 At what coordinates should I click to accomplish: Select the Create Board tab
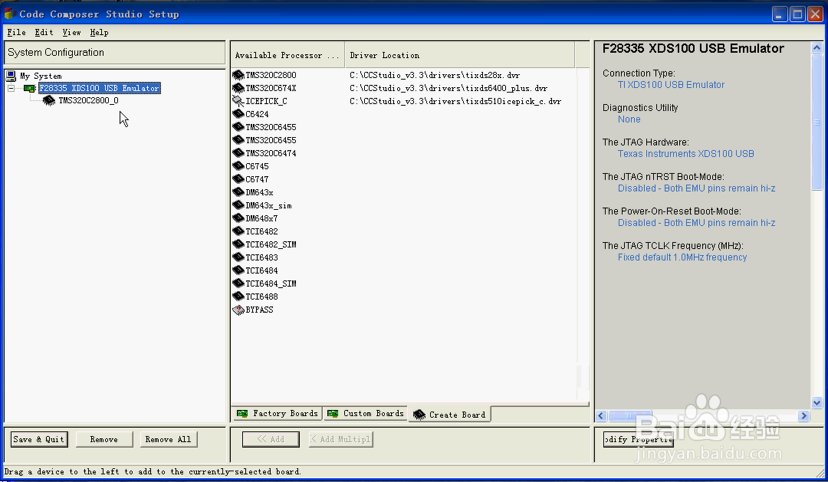coord(450,414)
